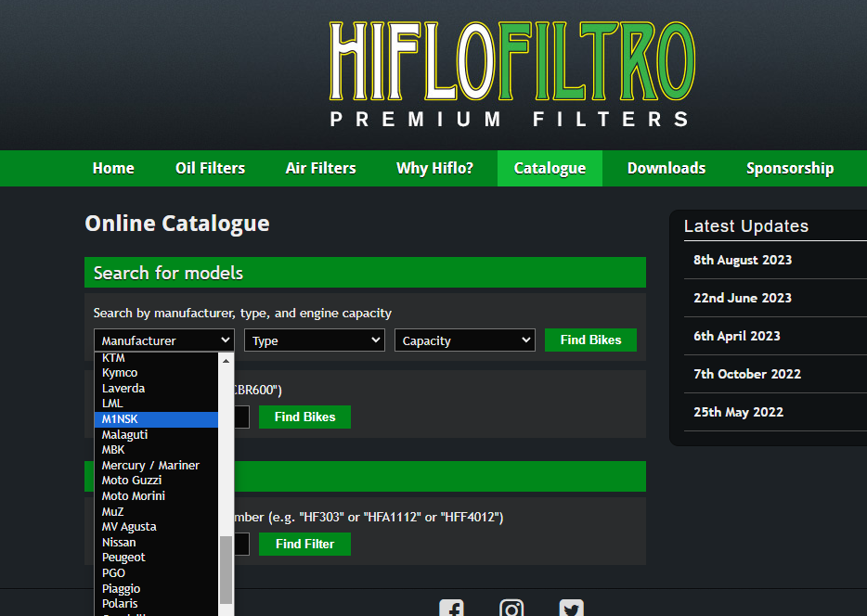The height and width of the screenshot is (616, 867).
Task: Open the Facebook social icon
Action: point(452,608)
